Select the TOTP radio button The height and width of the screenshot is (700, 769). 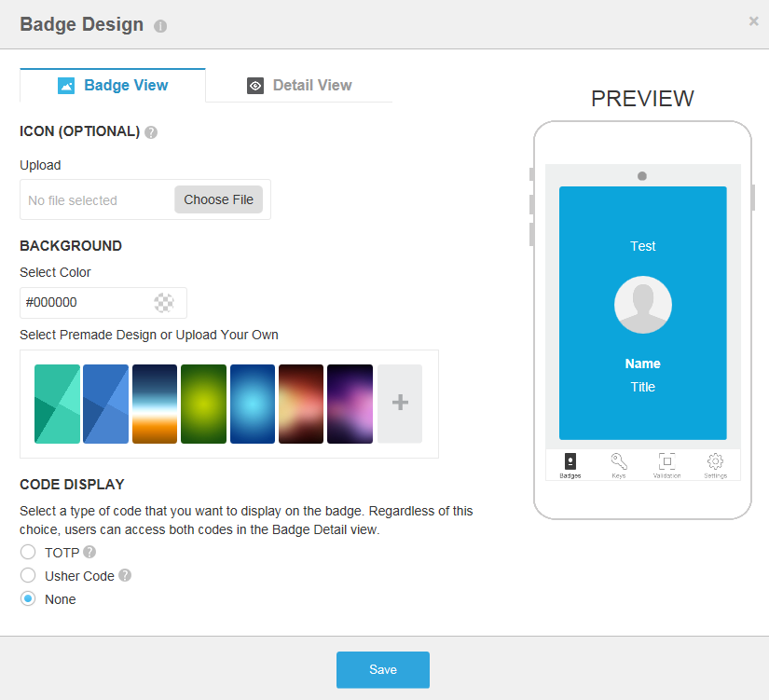coord(28,552)
